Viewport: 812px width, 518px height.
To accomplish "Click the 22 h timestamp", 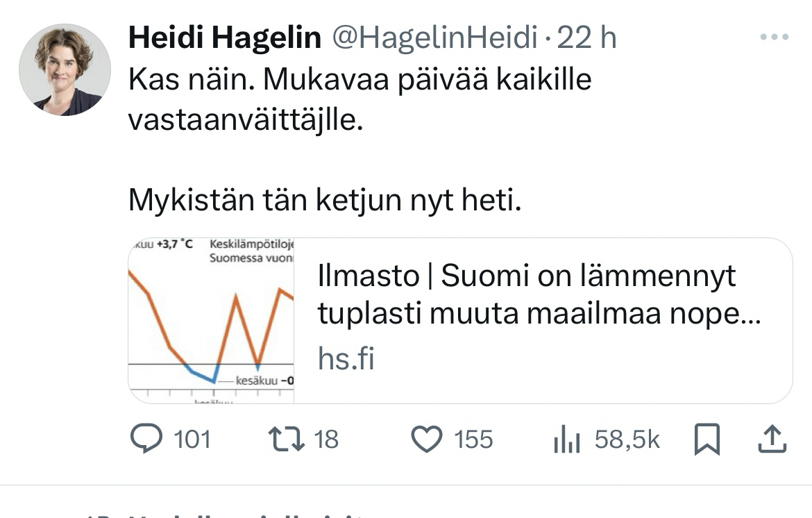I will point(587,38).
